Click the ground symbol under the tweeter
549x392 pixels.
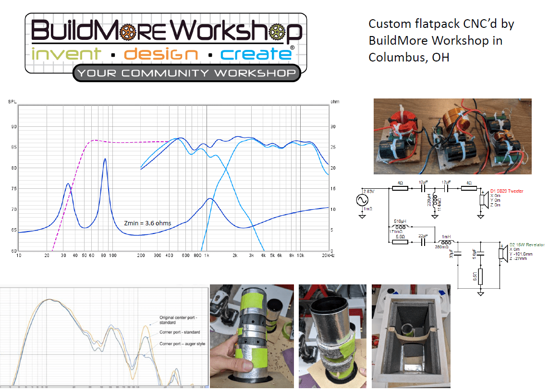point(480,217)
